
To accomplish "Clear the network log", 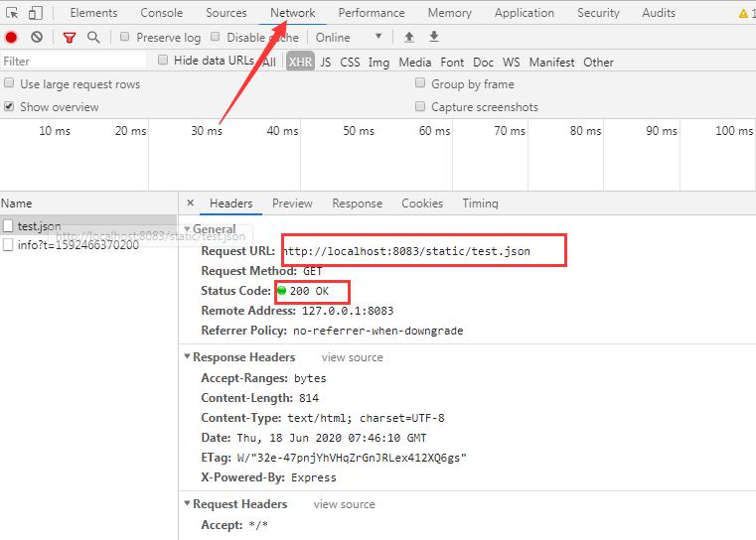I will coord(37,37).
